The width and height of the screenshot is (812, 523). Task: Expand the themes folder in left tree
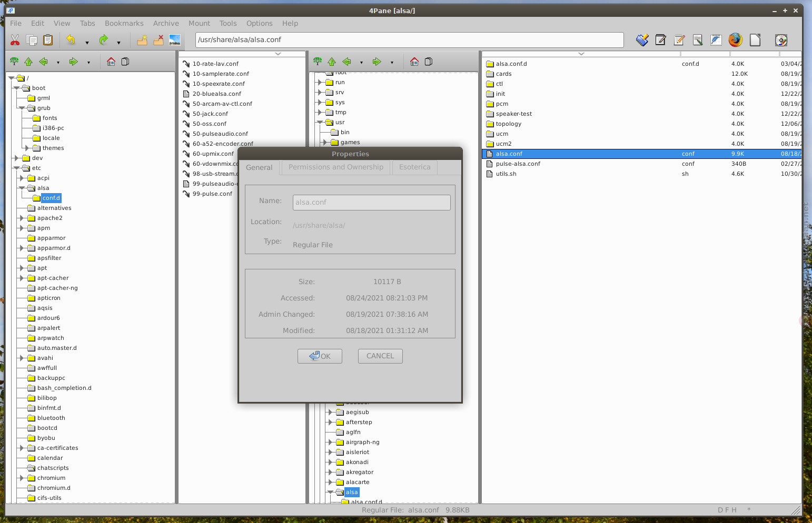pos(27,148)
